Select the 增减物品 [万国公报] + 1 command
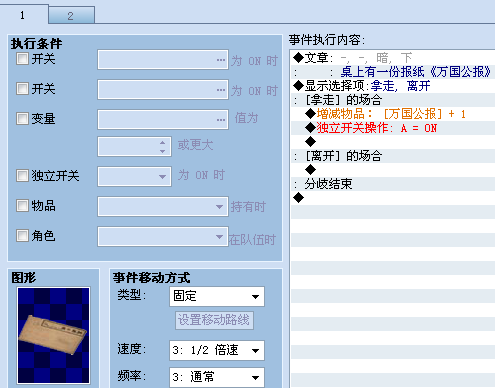495x388 pixels. tap(393, 114)
